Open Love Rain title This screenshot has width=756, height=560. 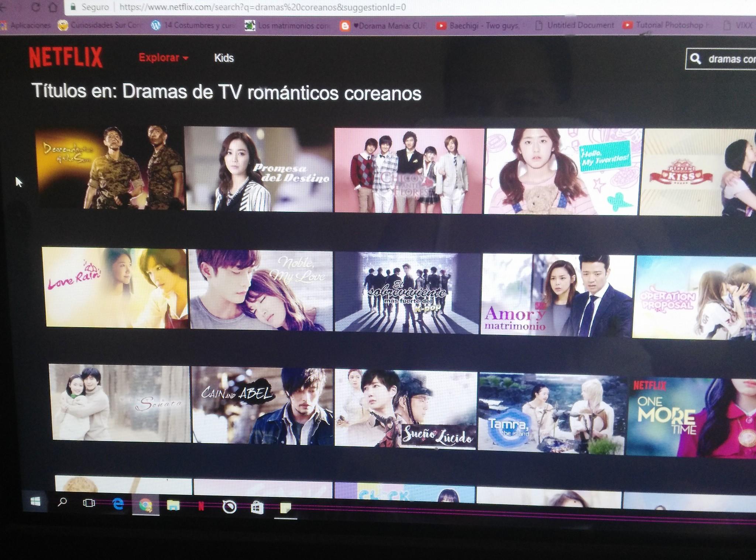point(116,288)
